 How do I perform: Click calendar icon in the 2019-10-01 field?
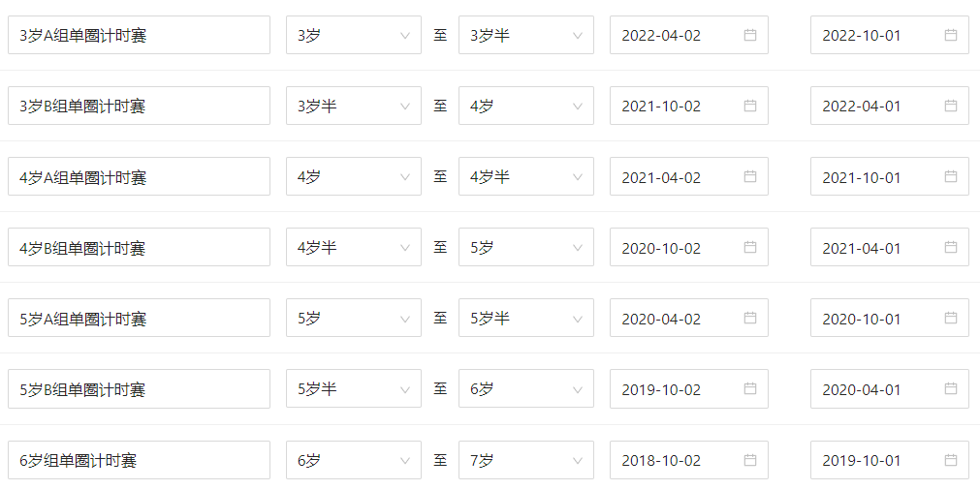coord(950,460)
